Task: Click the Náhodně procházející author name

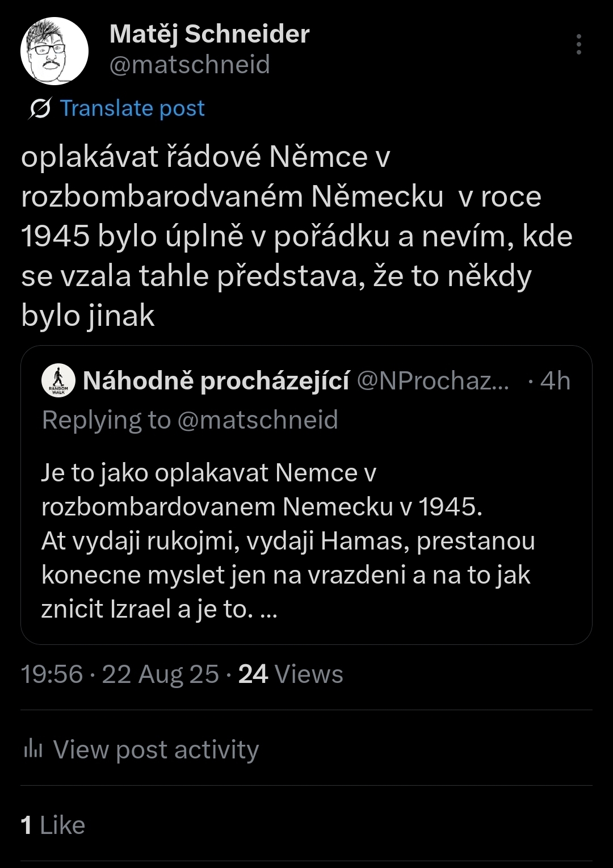Action: [216, 381]
